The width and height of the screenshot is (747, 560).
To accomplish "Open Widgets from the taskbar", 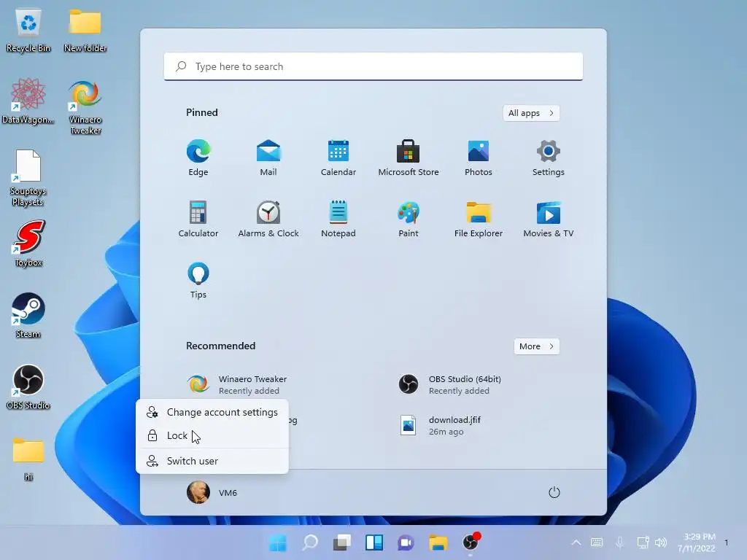I will [374, 542].
